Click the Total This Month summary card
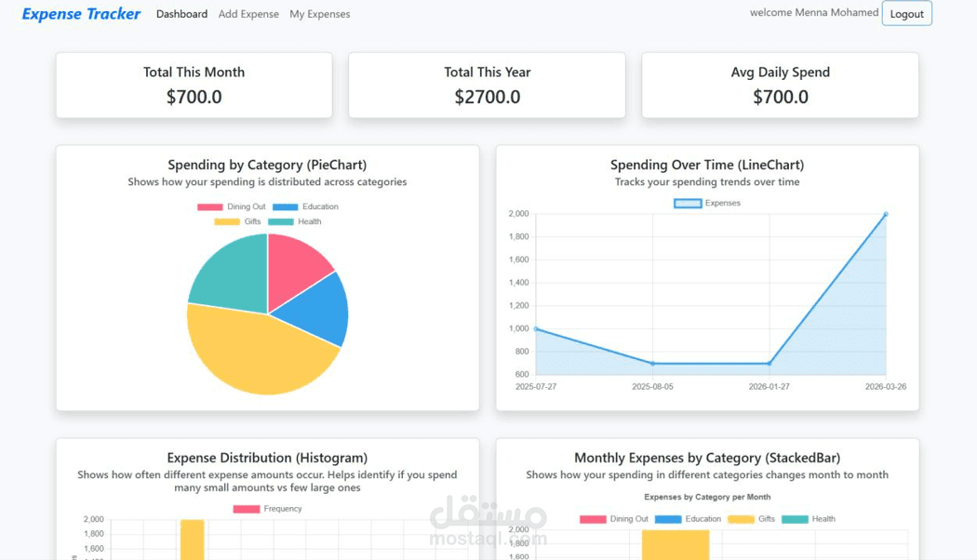977x560 pixels. 193,85
